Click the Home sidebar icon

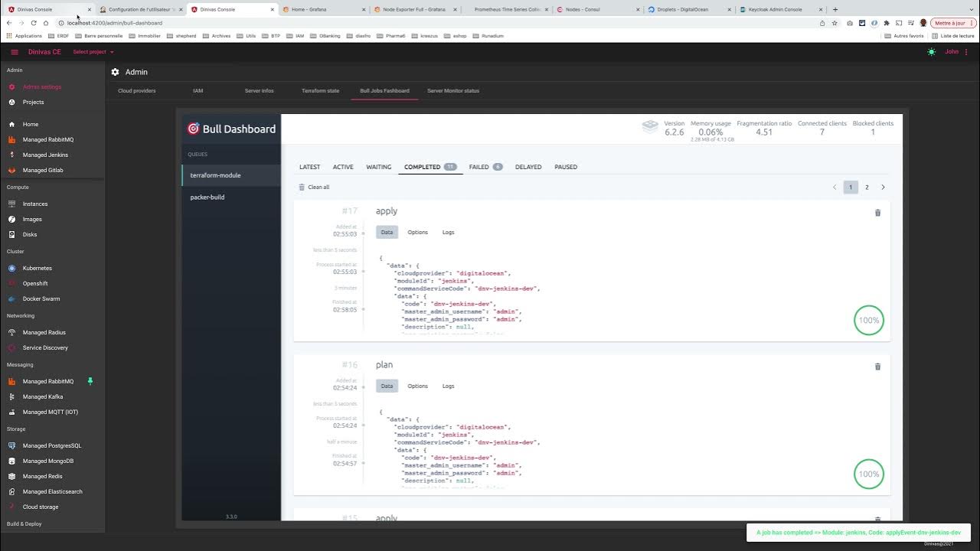[12, 124]
